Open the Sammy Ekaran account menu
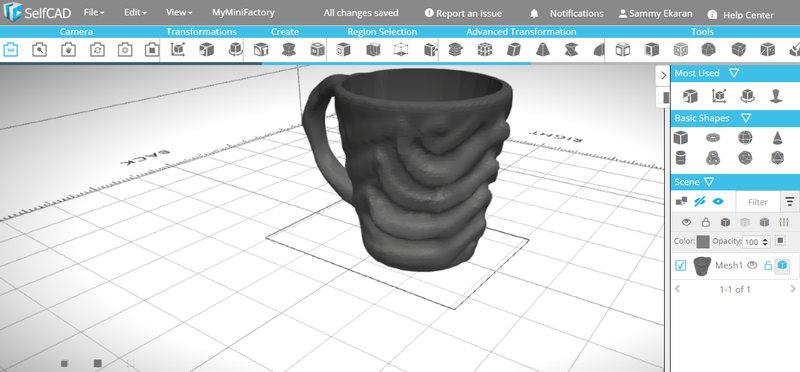This screenshot has height=372, width=800. [656, 13]
